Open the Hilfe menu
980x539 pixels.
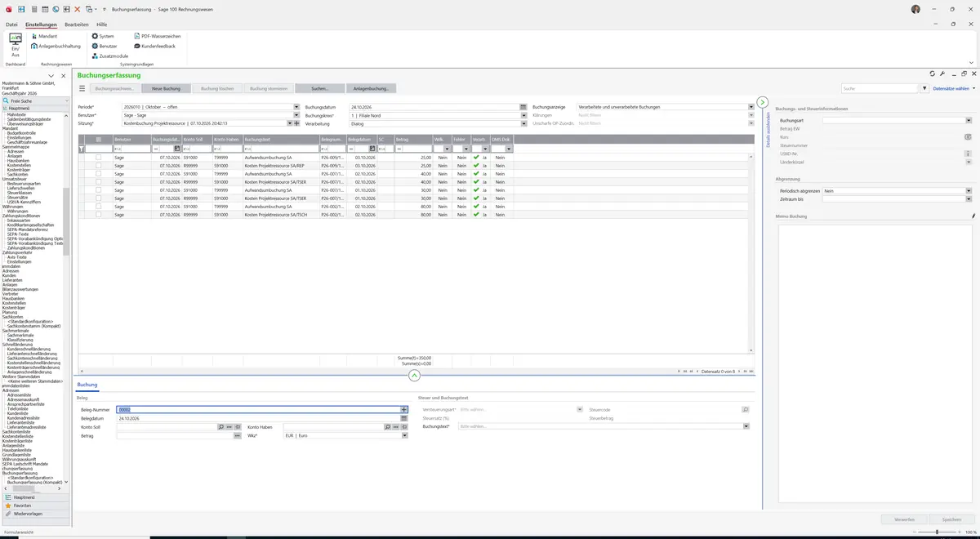102,24
